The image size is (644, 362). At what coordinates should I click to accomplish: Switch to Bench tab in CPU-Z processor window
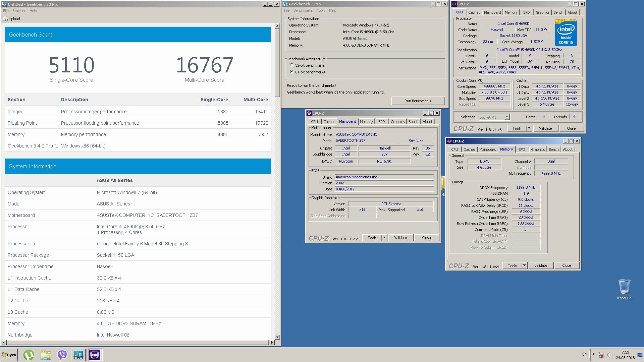(x=558, y=12)
